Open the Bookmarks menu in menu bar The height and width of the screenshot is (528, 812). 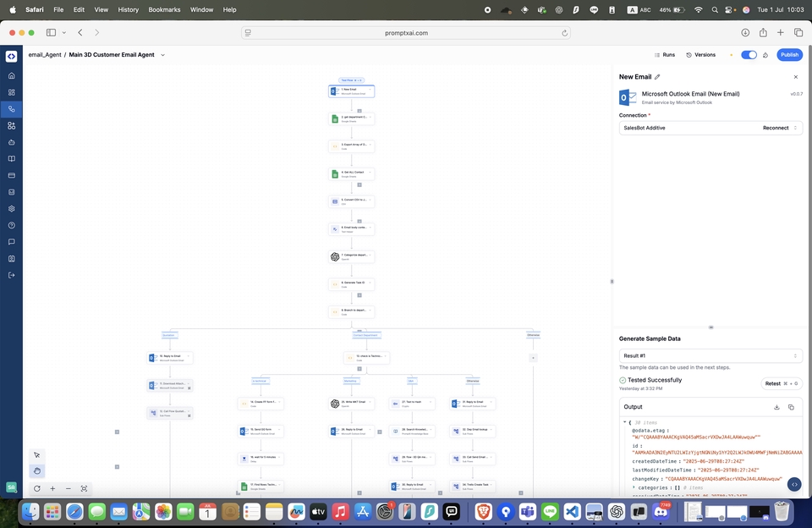(x=162, y=9)
